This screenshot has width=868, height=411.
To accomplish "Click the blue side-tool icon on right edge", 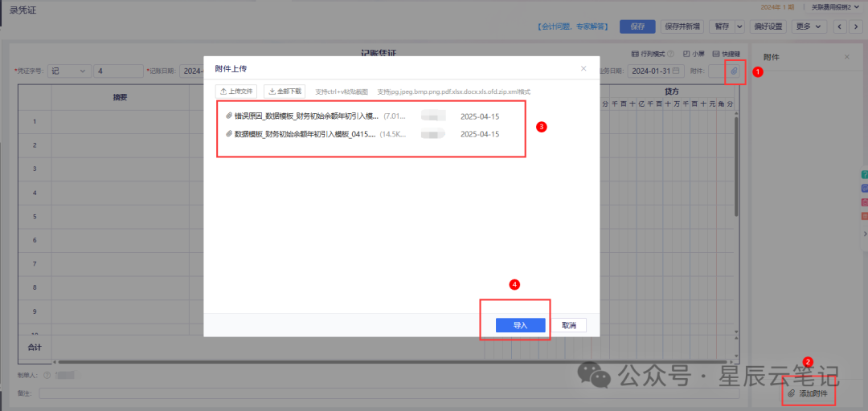I will point(864,189).
